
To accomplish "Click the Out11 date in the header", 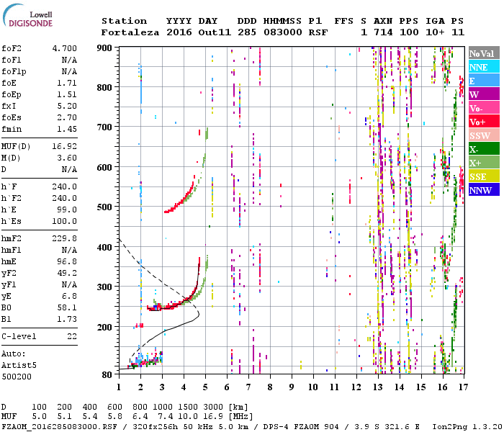I will click(x=215, y=32).
